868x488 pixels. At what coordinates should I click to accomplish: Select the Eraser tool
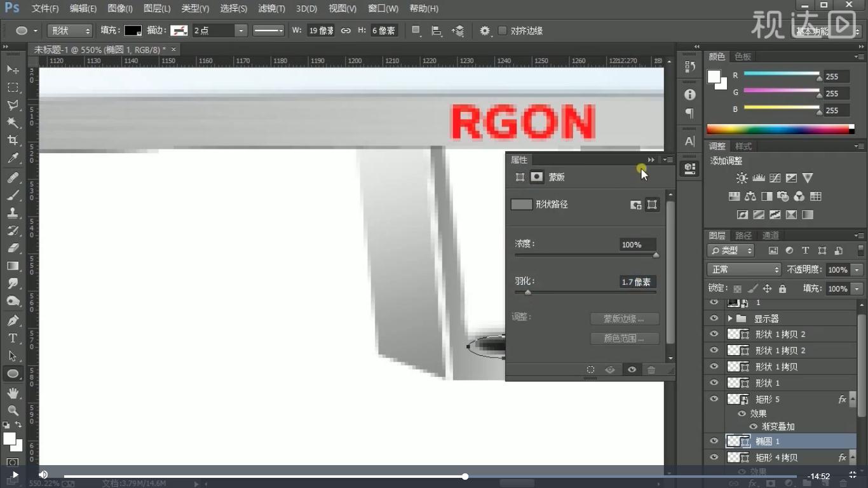point(13,248)
